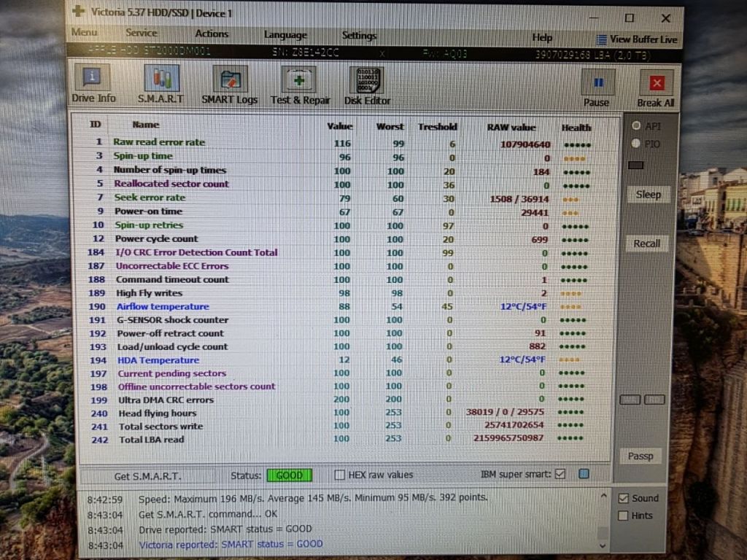
Task: Click the Recall button
Action: coord(647,244)
